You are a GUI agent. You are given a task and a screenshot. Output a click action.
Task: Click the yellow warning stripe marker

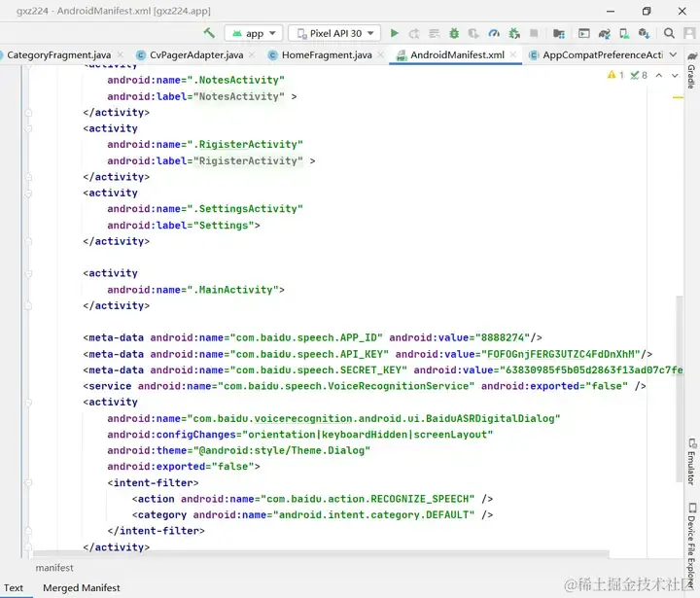click(x=678, y=97)
